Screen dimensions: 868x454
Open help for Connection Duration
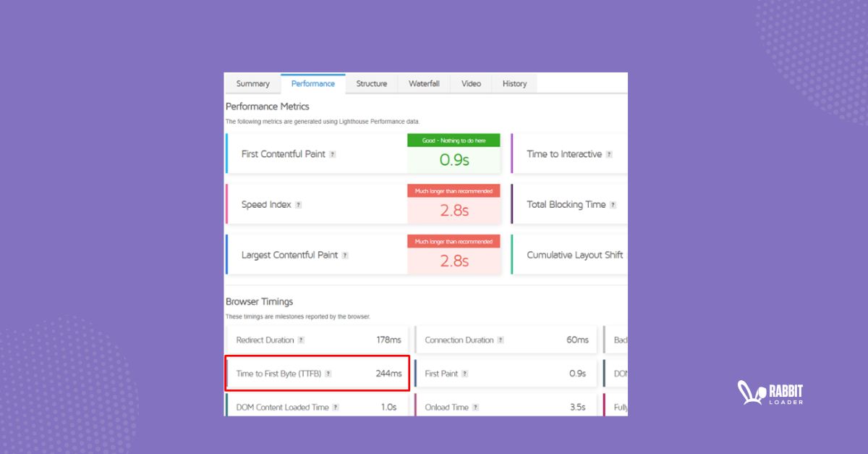pos(500,340)
